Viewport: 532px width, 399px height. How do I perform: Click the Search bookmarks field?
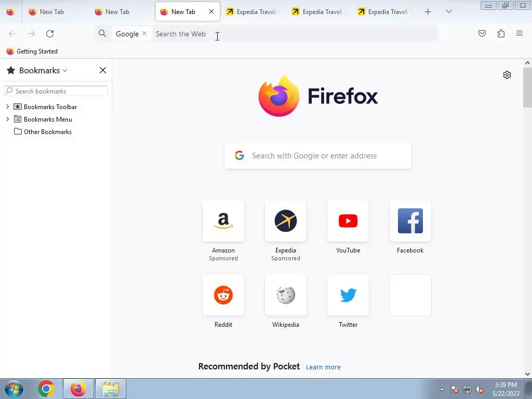[56, 91]
